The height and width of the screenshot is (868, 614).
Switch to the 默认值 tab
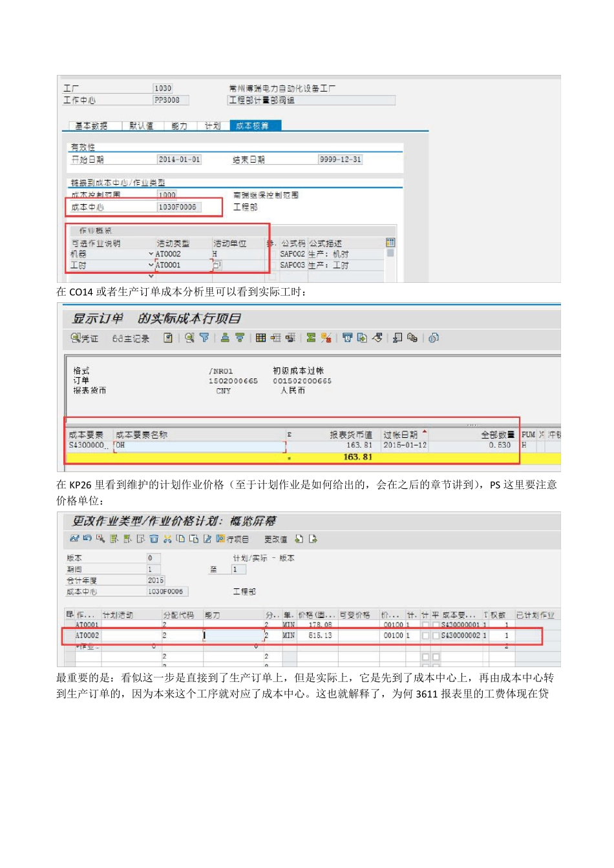coord(142,126)
